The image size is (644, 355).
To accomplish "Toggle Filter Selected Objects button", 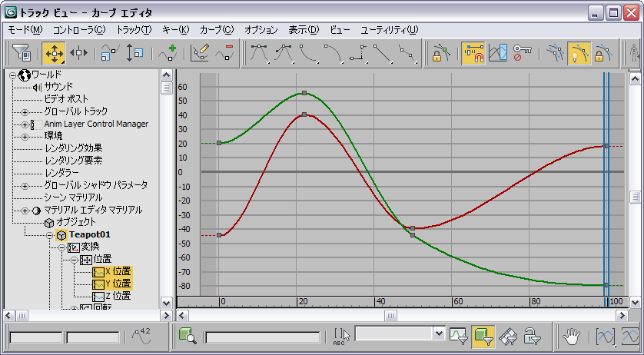I will (483, 336).
